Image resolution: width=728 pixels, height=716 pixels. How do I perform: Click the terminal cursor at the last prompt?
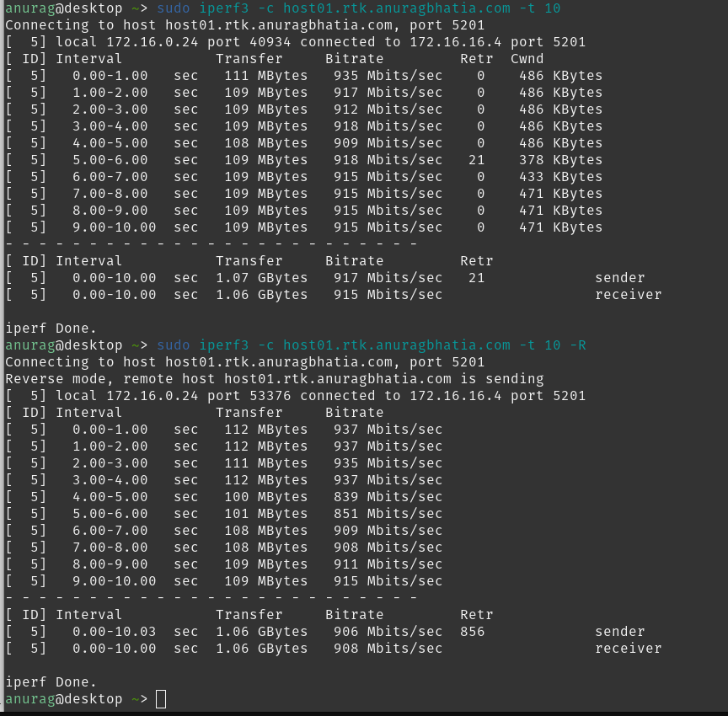pyautogui.click(x=161, y=699)
